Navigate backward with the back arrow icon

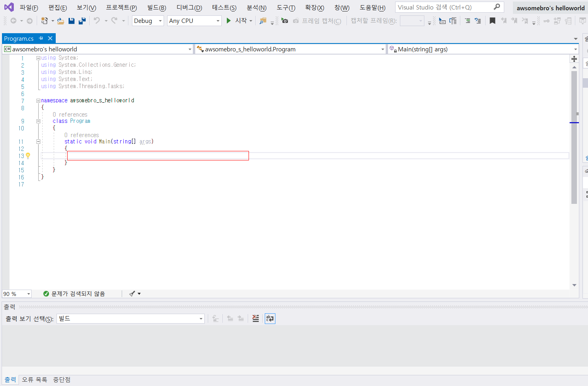tap(13, 21)
